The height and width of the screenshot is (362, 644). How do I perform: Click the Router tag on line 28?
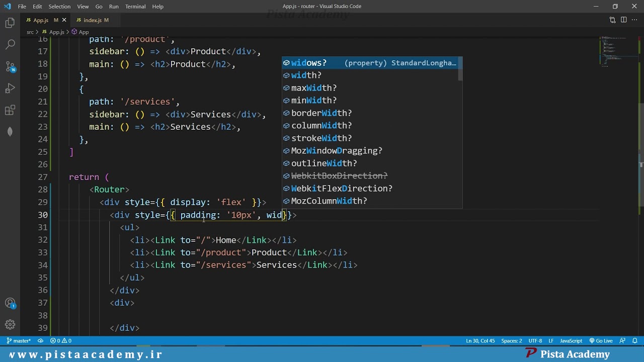(x=109, y=190)
